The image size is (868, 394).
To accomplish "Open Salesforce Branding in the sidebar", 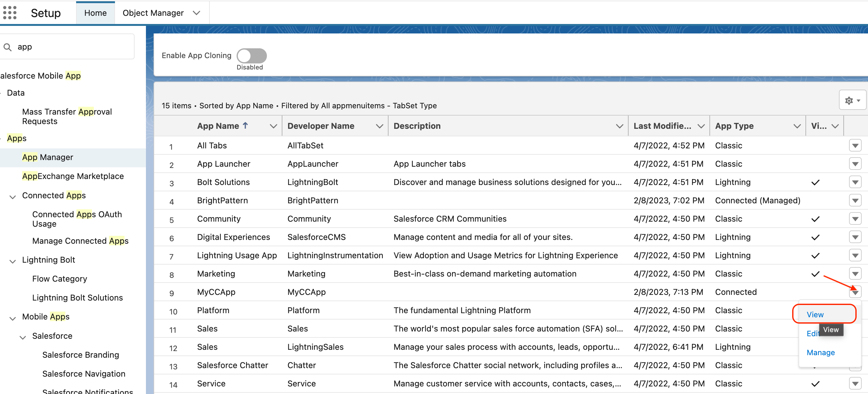I will [81, 355].
